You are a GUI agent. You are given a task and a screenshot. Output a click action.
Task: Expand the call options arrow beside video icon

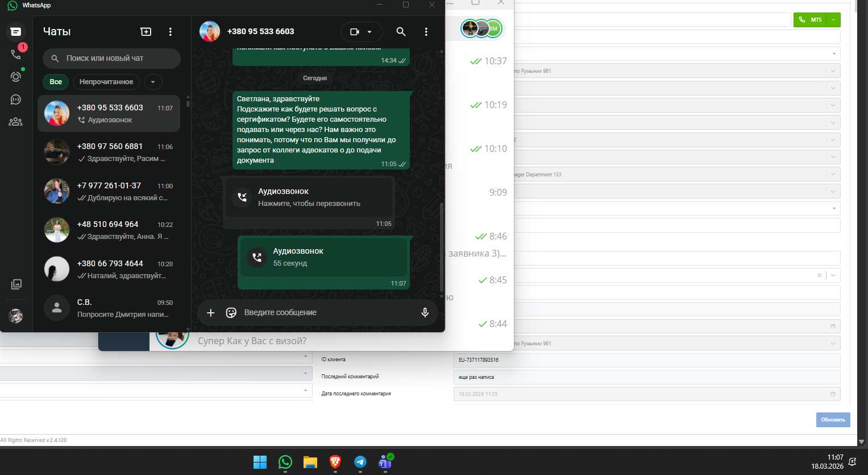pyautogui.click(x=369, y=32)
